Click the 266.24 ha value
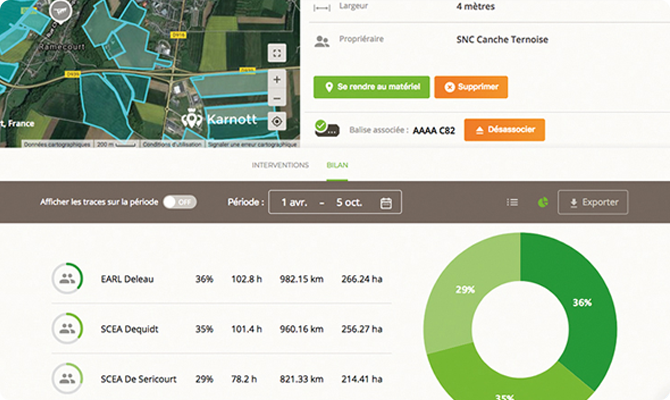 pyautogui.click(x=362, y=279)
